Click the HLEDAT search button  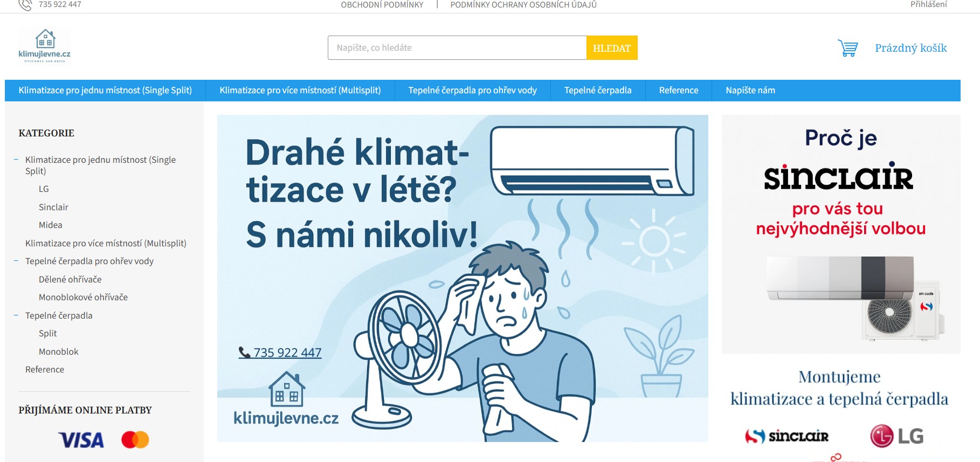pos(612,48)
